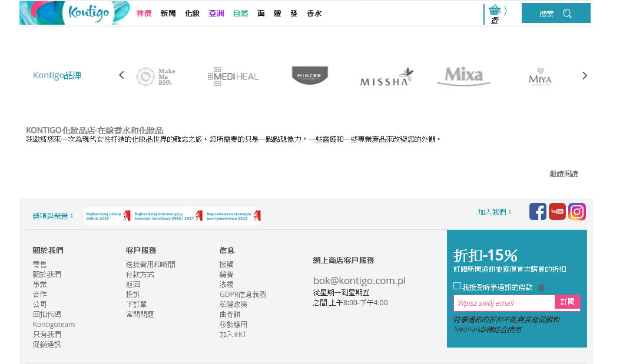
Task: Click newsletter terms info icon
Action: point(541,288)
